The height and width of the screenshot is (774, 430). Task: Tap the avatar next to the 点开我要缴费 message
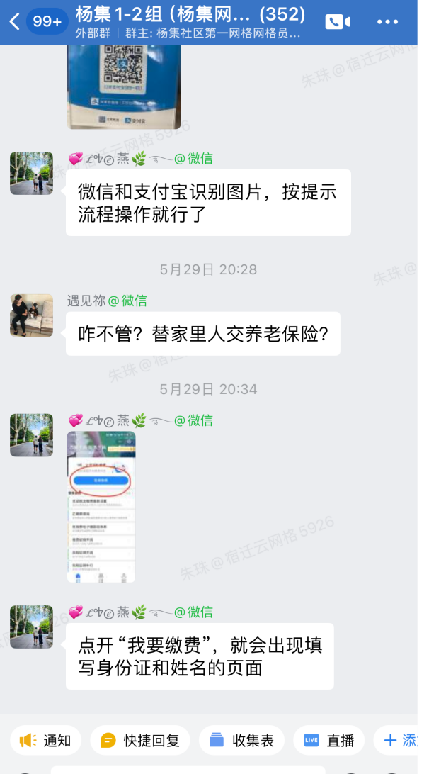pos(32,627)
